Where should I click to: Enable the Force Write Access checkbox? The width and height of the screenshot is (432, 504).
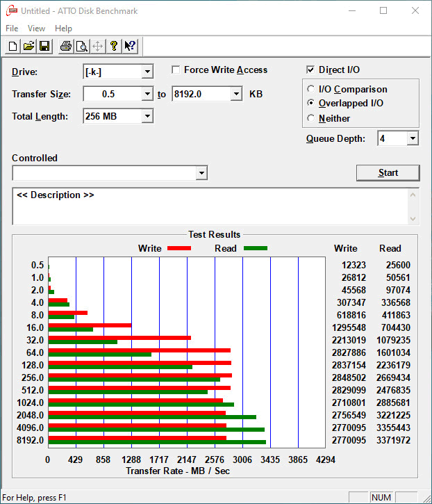(x=177, y=70)
